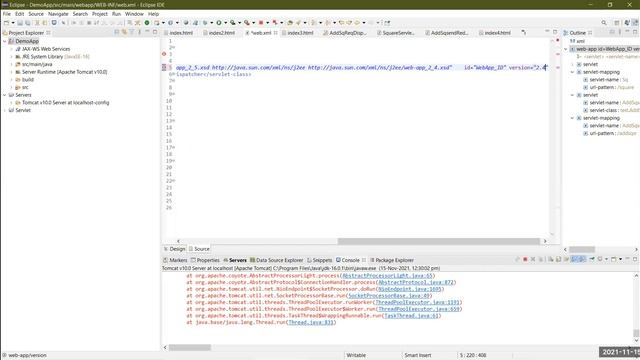The height and width of the screenshot is (360, 640).
Task: Open TaskThread.java:61 stack trace link
Action: [411, 316]
